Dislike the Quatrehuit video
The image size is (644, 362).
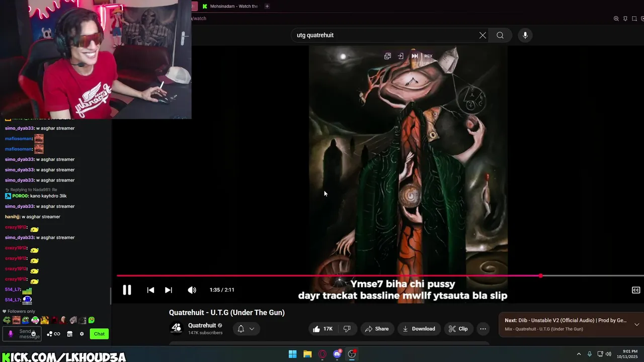point(347,329)
